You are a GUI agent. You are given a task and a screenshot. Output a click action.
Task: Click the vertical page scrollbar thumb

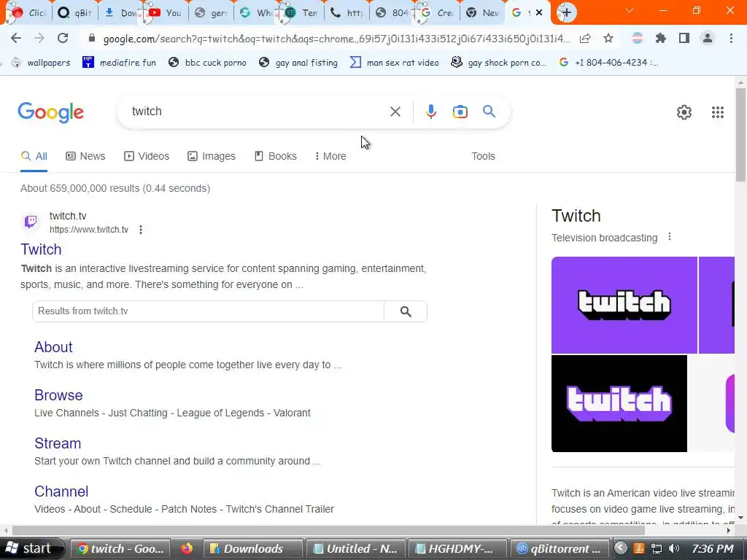point(740,134)
